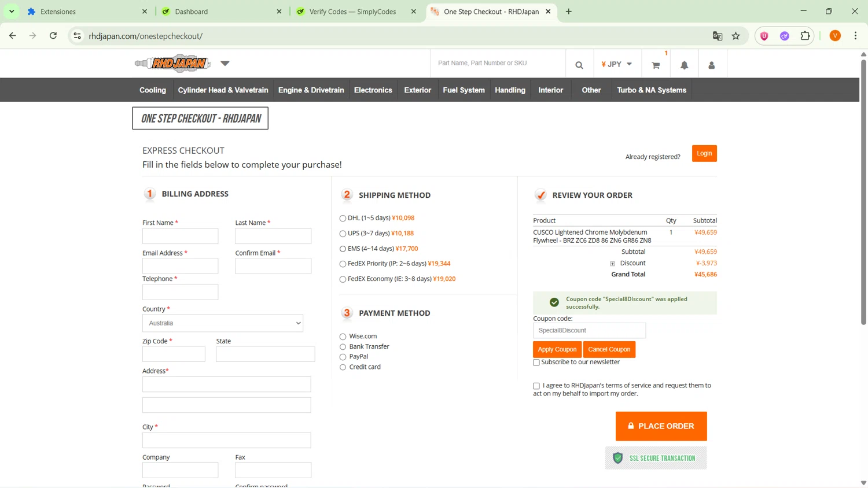Image resolution: width=868 pixels, height=488 pixels.
Task: Close the Dashboard tab
Action: 279,12
